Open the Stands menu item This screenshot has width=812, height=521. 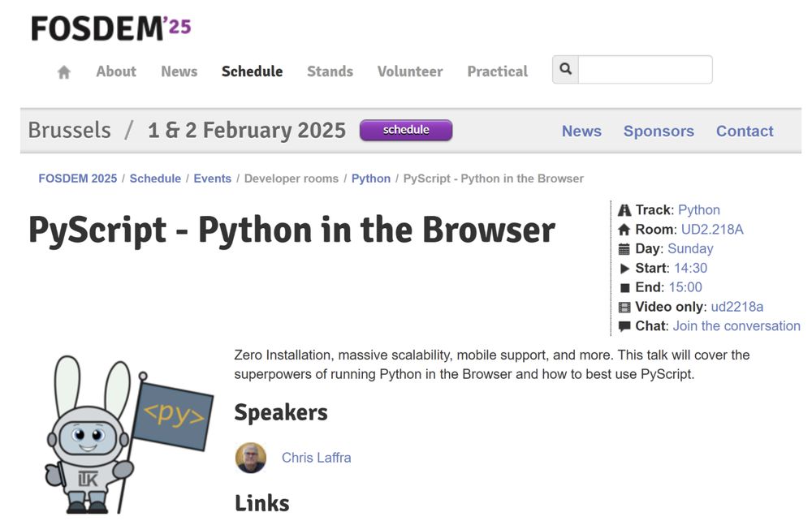330,71
